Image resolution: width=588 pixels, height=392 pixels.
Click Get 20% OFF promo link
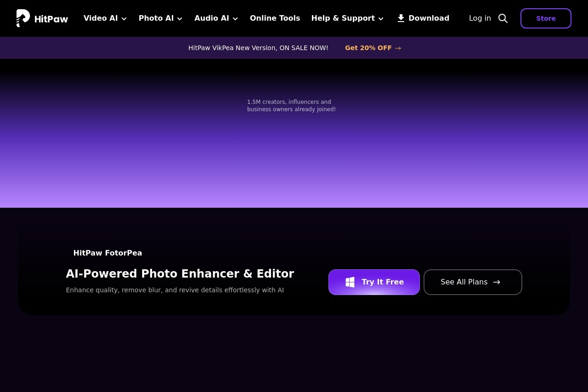pyautogui.click(x=373, y=48)
